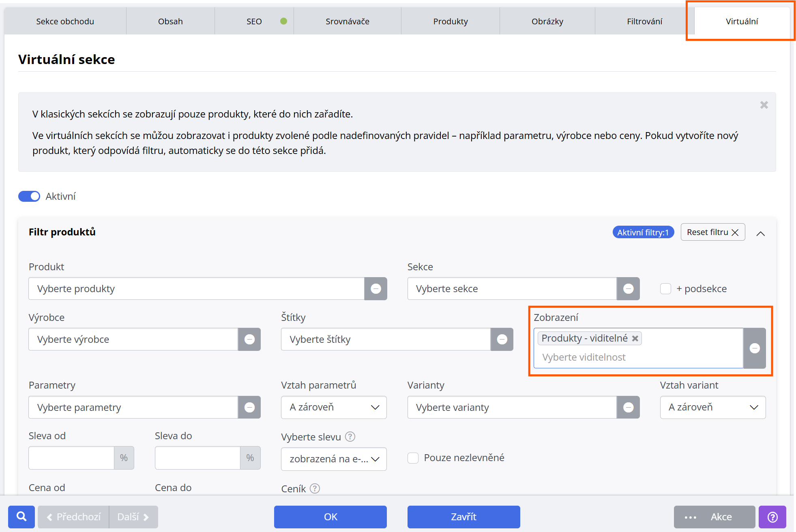Open the Vztah parametrů dropdown
The width and height of the screenshot is (796, 532).
334,407
